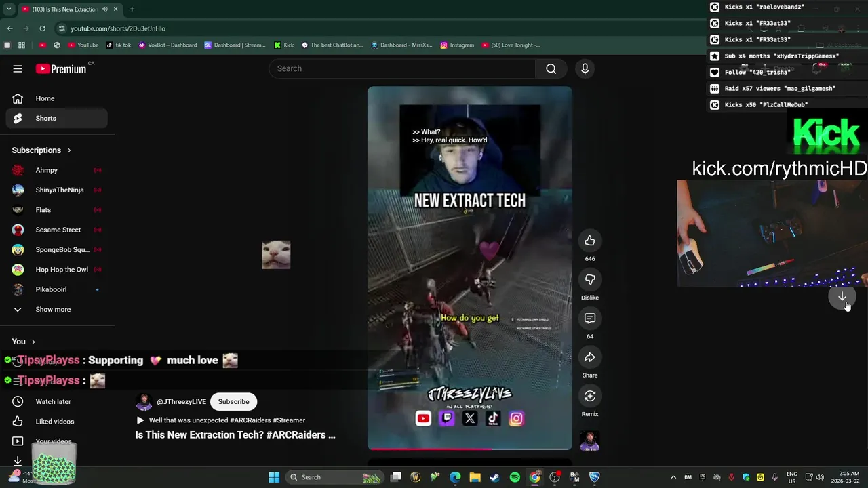This screenshot has width=868, height=488.
Task: Open the short's title text
Action: 235,435
